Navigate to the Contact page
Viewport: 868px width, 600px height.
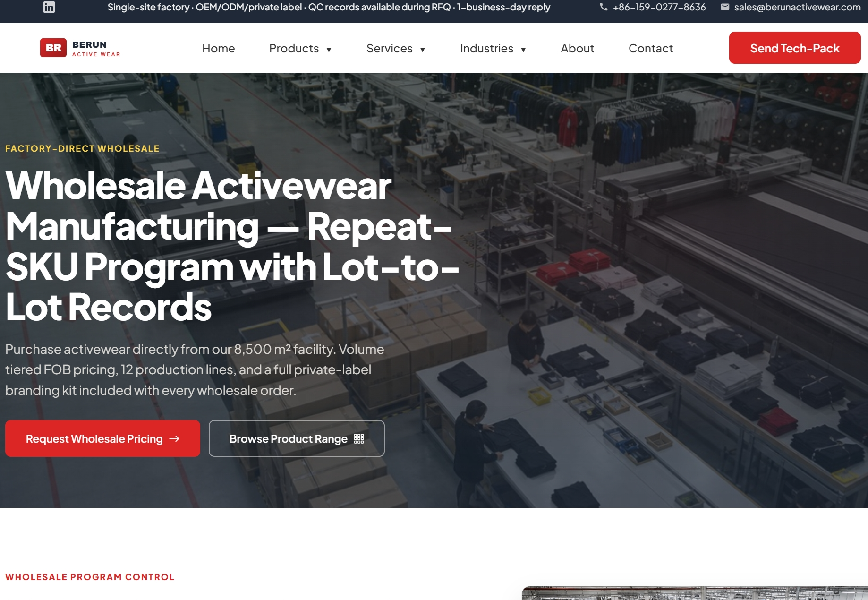651,48
